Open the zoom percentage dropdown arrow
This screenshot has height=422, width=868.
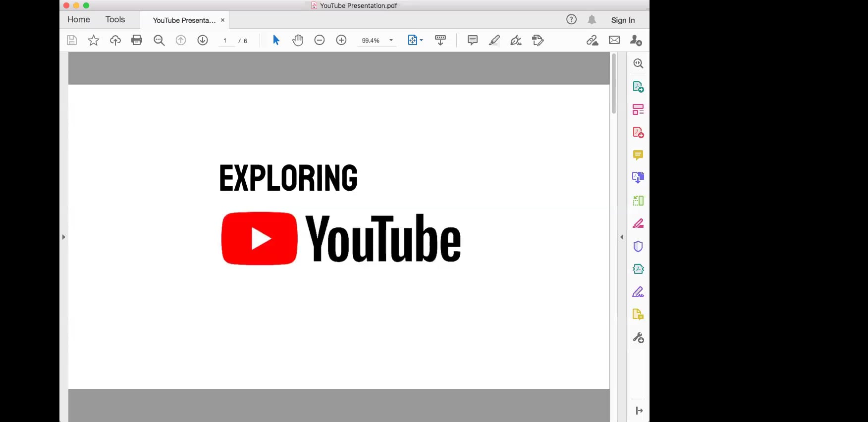[391, 40]
